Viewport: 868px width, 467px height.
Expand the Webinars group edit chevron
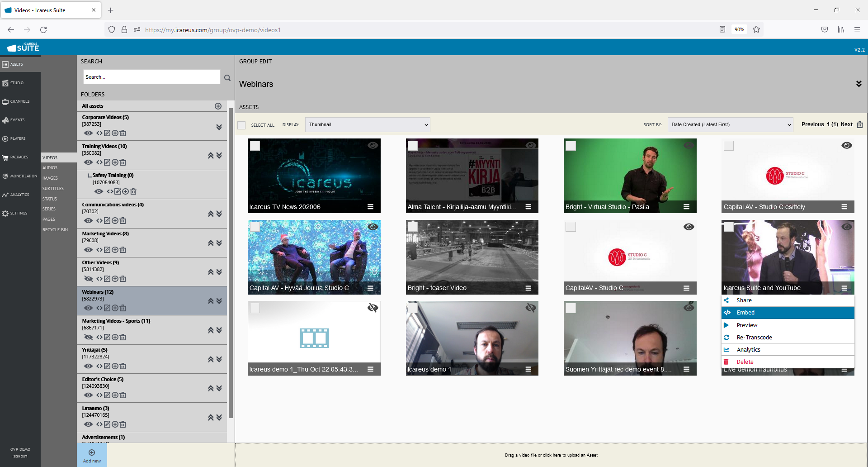pos(859,84)
